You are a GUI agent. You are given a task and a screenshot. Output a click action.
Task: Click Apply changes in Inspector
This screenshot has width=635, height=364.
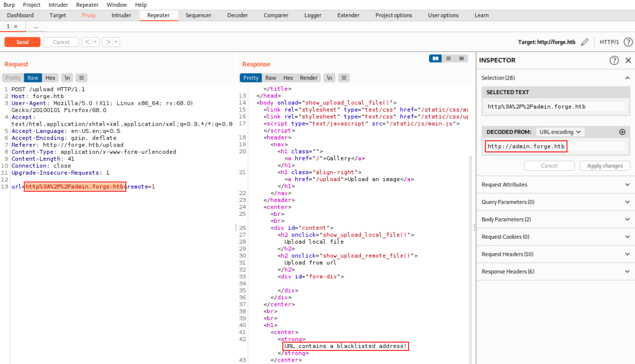605,166
